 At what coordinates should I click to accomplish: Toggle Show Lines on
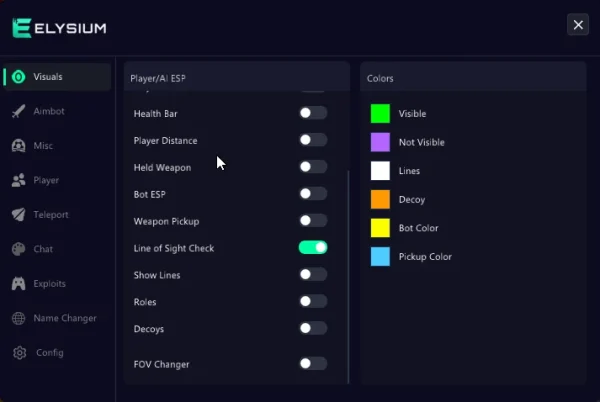[x=313, y=274]
